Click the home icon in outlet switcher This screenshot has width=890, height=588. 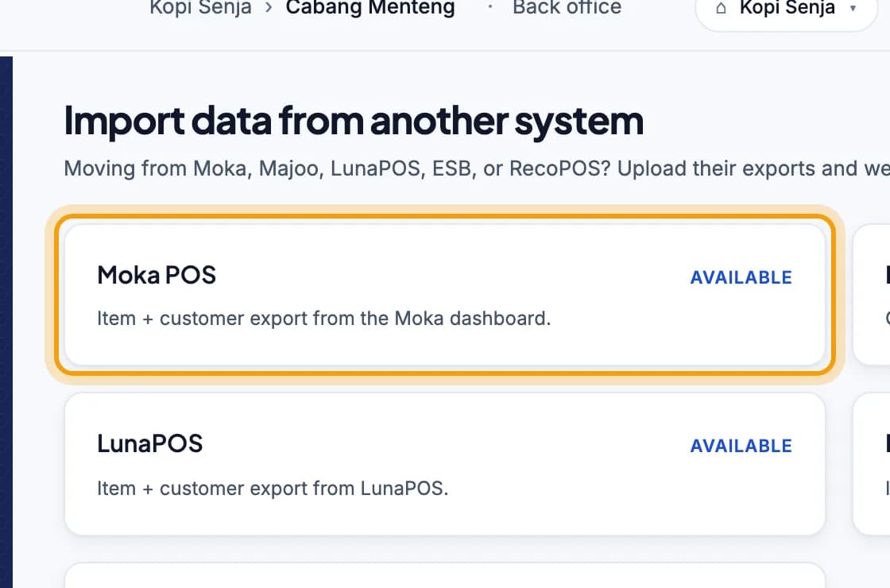point(721,9)
